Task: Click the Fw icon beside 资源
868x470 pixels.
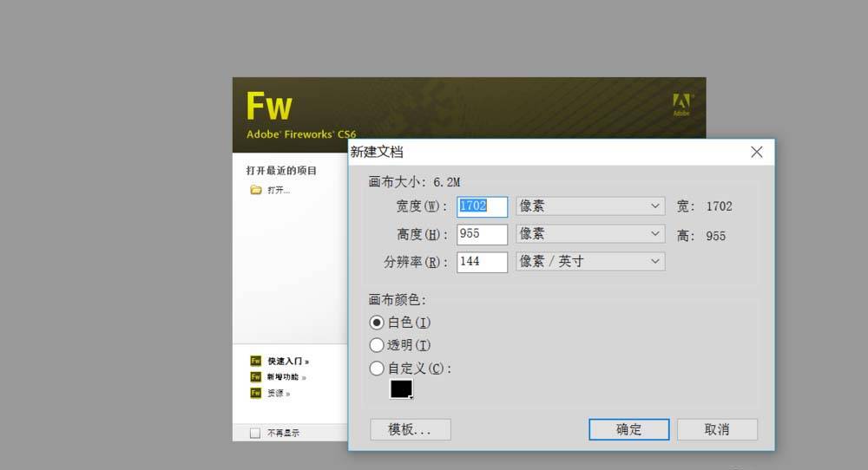Action: pos(256,392)
